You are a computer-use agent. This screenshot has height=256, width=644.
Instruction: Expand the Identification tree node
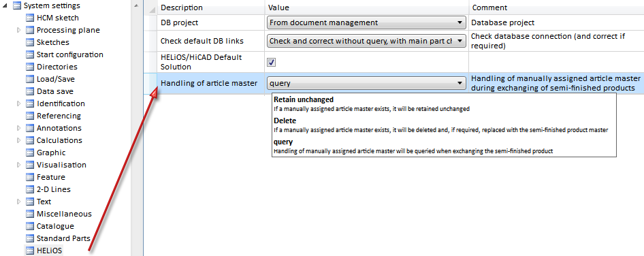coord(18,103)
